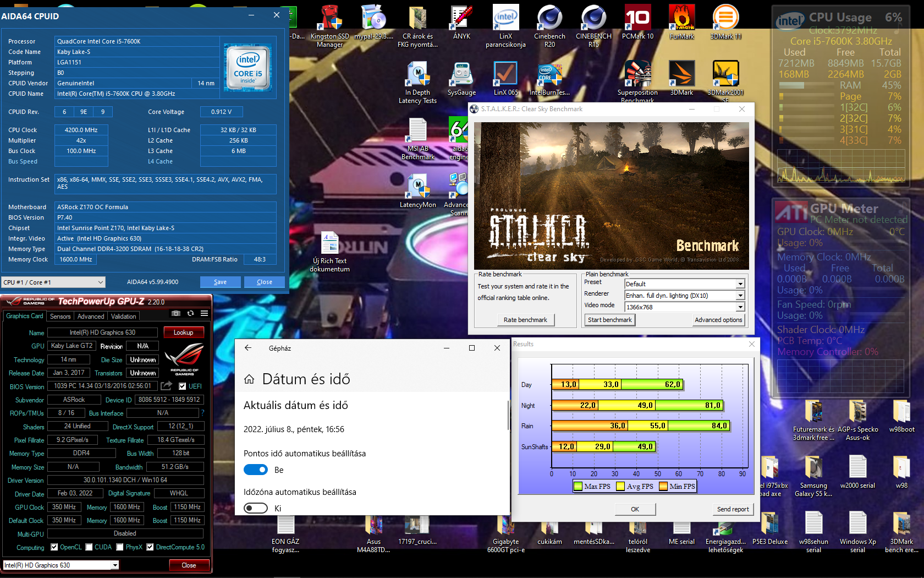Image resolution: width=924 pixels, height=578 pixels.
Task: Click Send report button
Action: (733, 509)
